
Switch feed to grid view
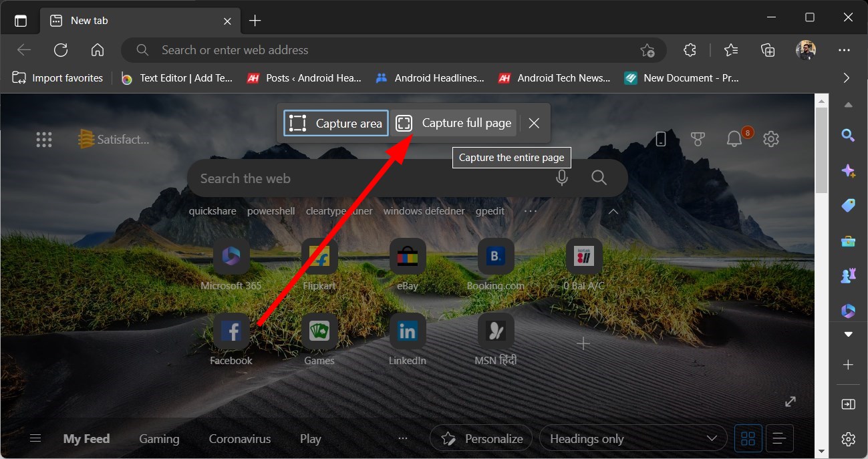748,439
